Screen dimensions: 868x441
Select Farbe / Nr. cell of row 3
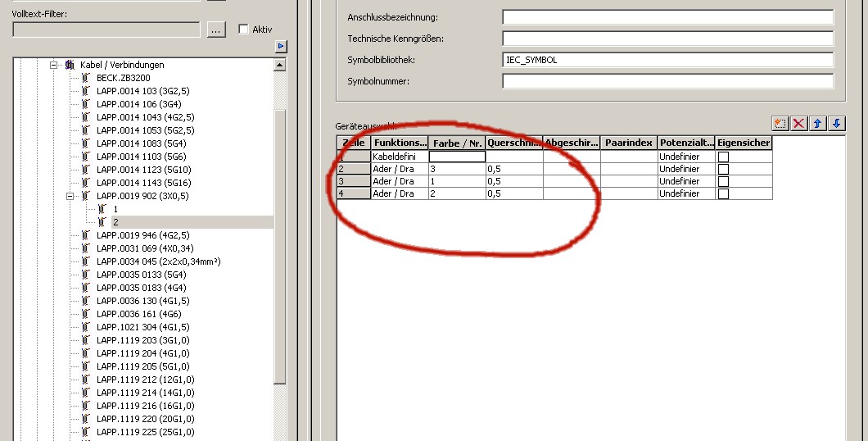(457, 181)
